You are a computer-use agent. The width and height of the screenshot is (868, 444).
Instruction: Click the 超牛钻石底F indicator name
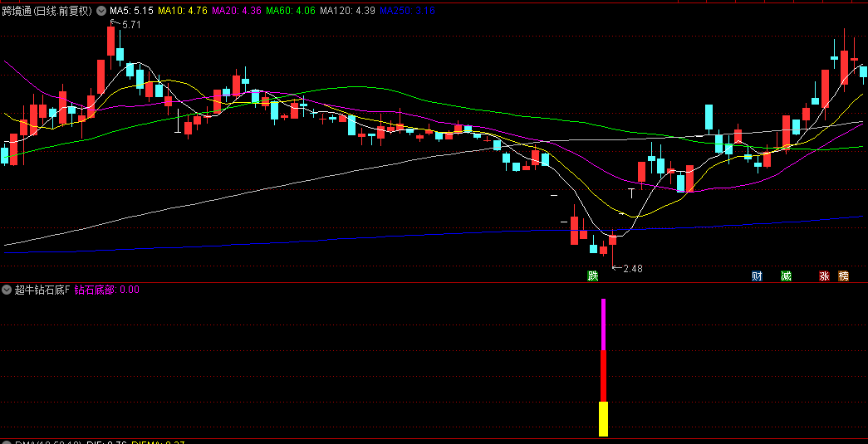pos(42,289)
